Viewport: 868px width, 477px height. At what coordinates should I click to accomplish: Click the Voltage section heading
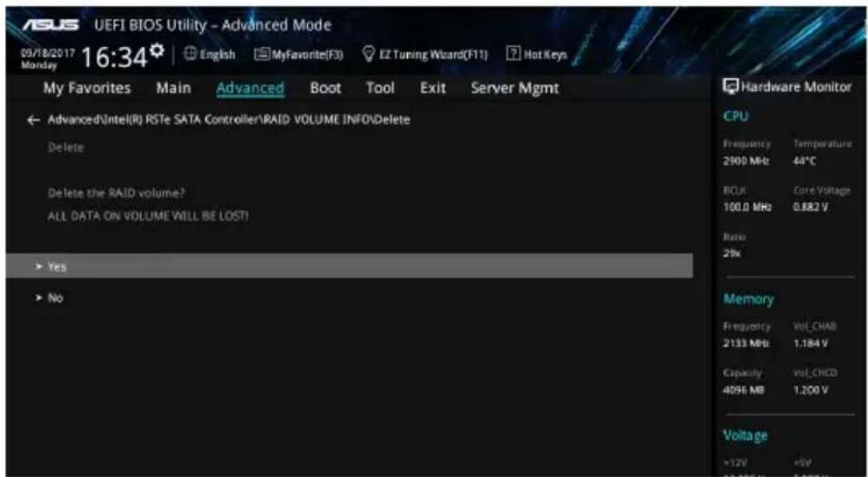point(745,435)
